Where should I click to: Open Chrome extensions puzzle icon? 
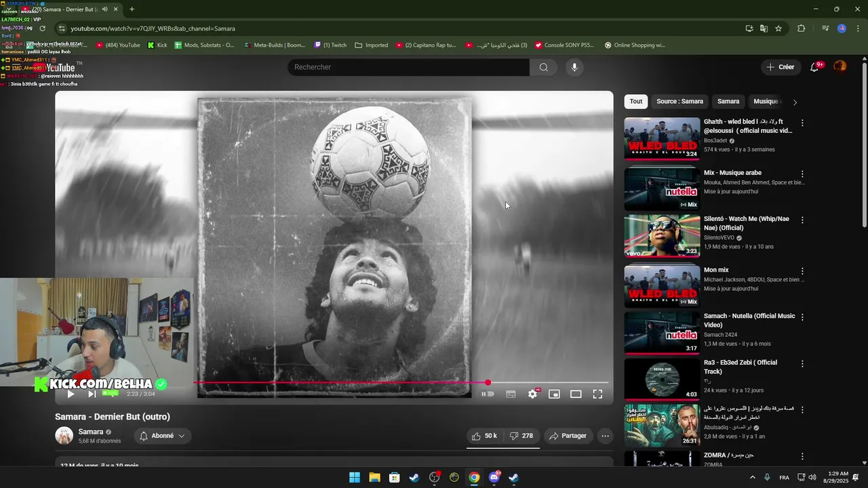tap(801, 28)
